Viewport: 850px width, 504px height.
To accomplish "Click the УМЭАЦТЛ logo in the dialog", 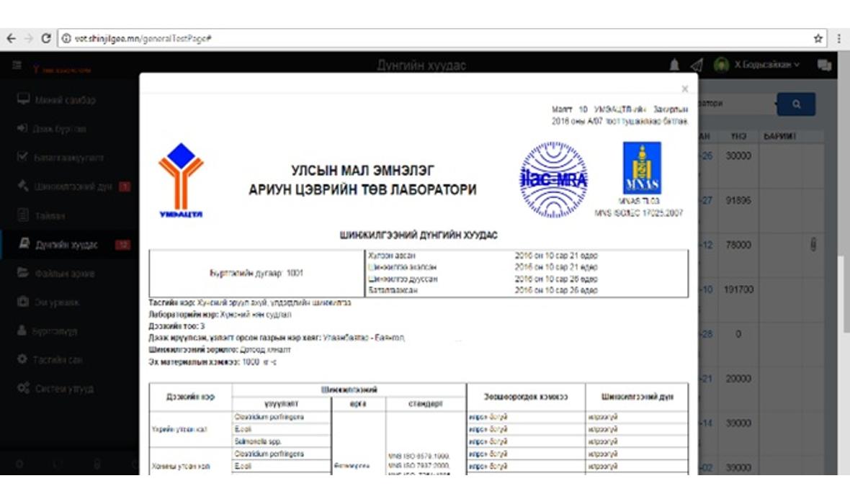I will point(181,181).
